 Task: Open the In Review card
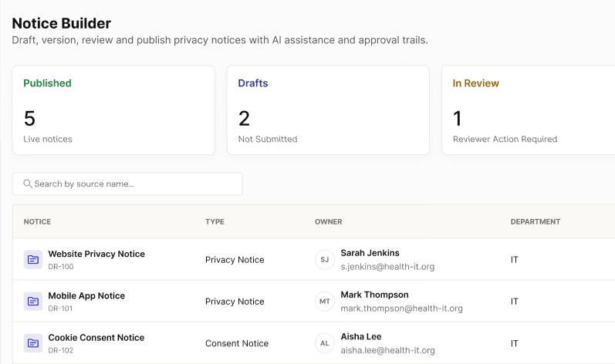[x=529, y=110]
